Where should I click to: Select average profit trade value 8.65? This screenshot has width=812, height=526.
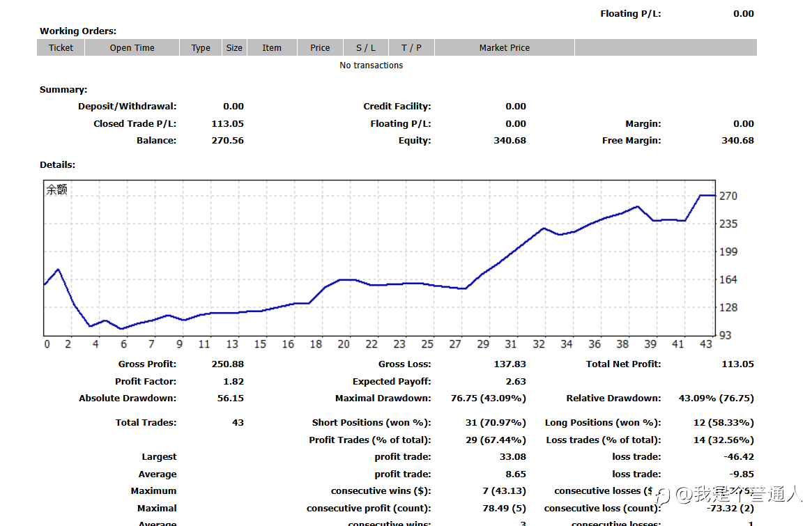click(x=516, y=474)
